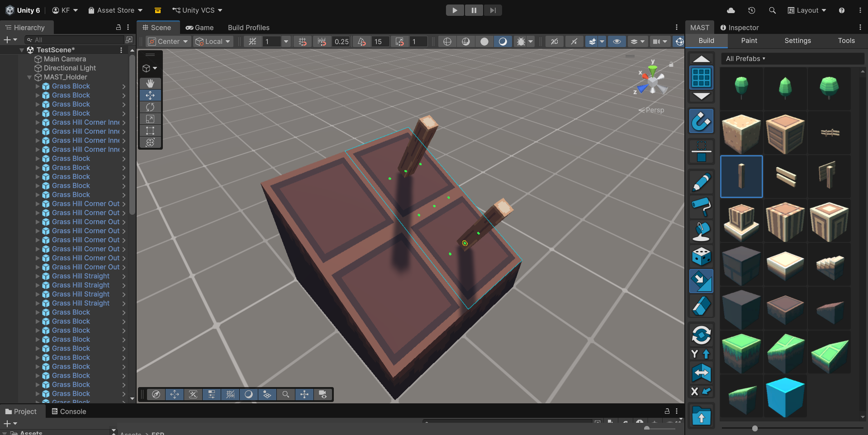Click MAST rotate prefab icon

point(701,335)
